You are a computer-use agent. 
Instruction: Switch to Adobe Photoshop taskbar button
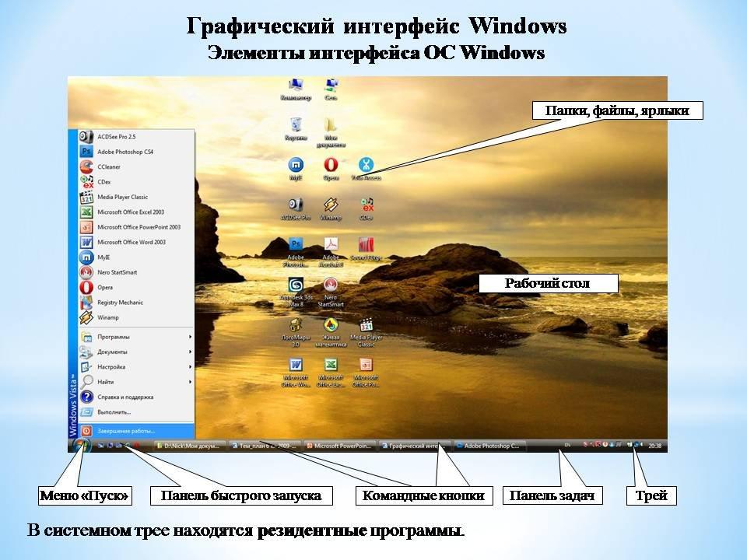[x=490, y=446]
